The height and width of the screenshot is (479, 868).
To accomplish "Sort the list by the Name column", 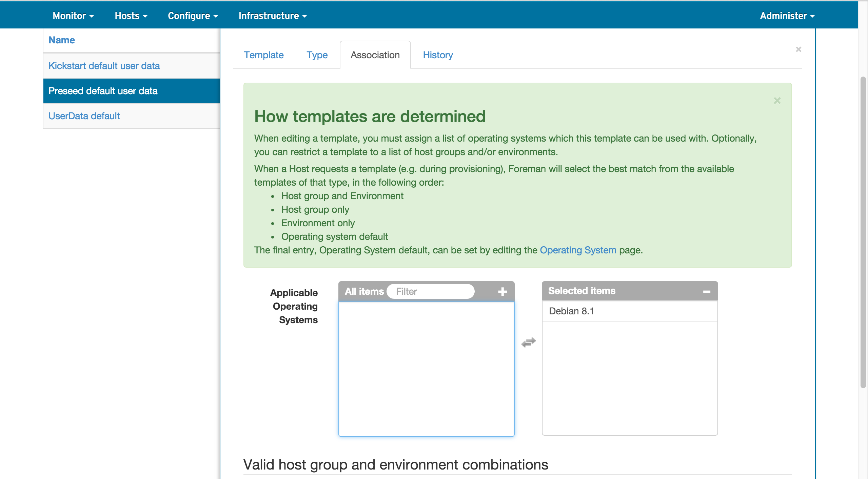I will 61,40.
